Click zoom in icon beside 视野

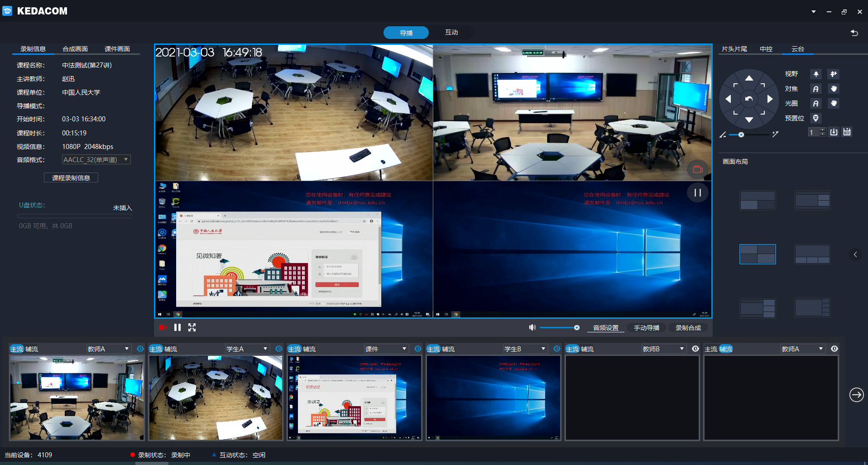click(x=816, y=74)
